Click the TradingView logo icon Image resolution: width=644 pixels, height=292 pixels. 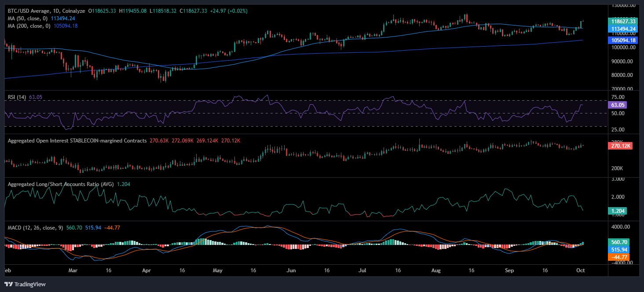tap(8, 284)
